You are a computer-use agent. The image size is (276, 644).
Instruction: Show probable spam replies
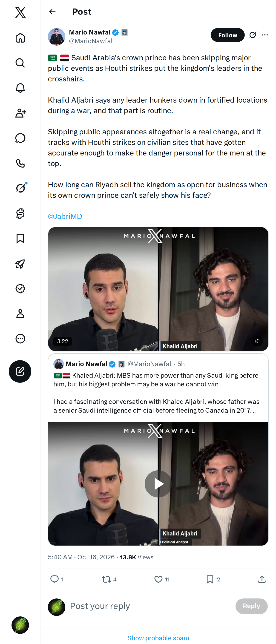158,638
